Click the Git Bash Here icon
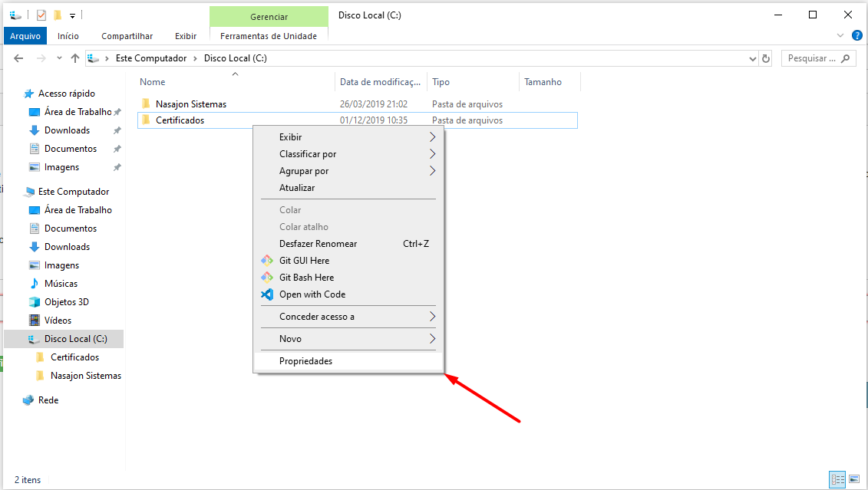This screenshot has height=490, width=868. (267, 278)
